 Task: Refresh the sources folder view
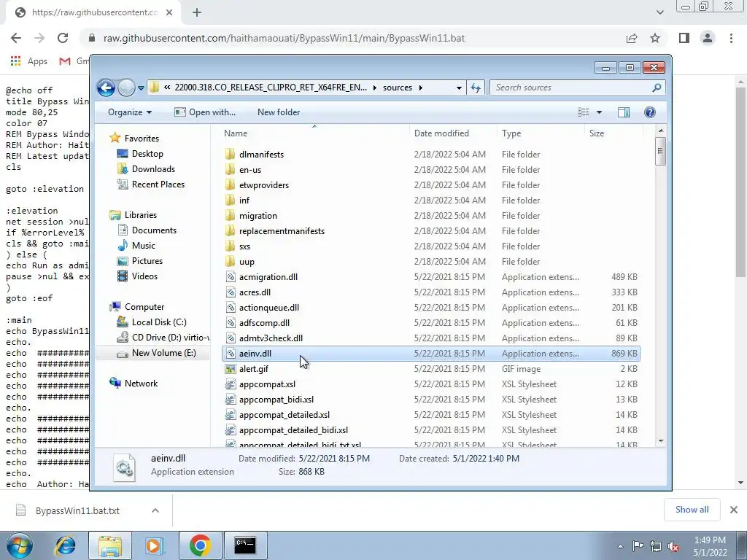click(x=476, y=87)
